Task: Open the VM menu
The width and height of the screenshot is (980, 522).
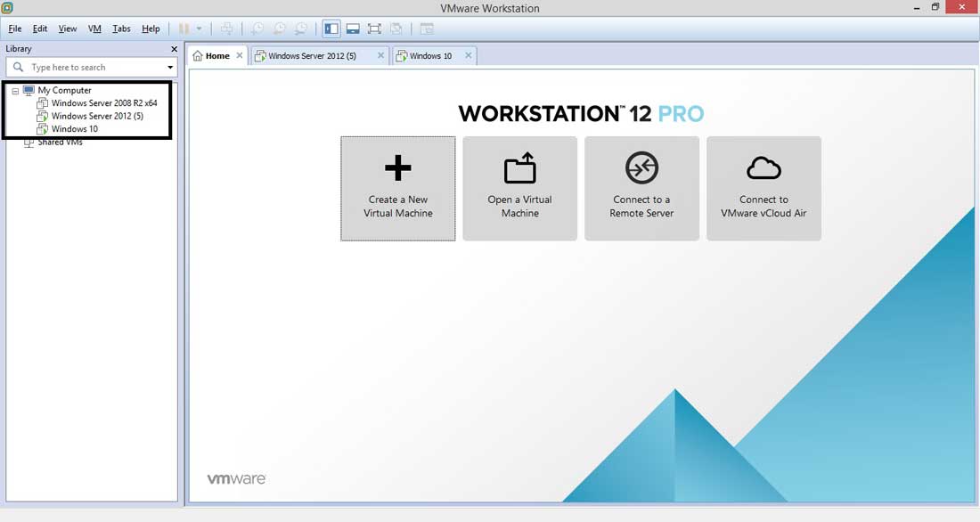Action: (94, 29)
